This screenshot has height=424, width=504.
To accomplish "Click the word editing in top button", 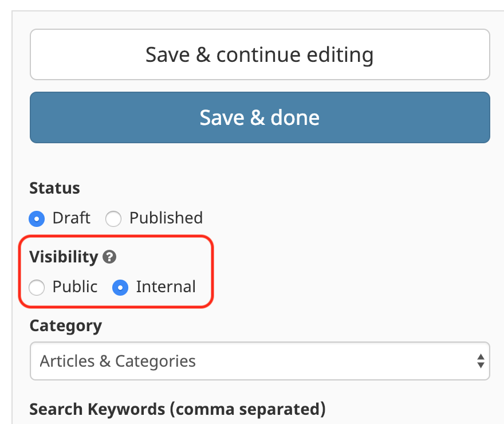I will (x=340, y=55).
